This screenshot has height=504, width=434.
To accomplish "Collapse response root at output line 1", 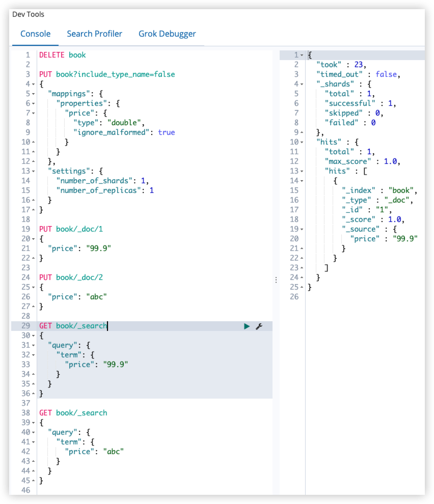I will (x=302, y=55).
